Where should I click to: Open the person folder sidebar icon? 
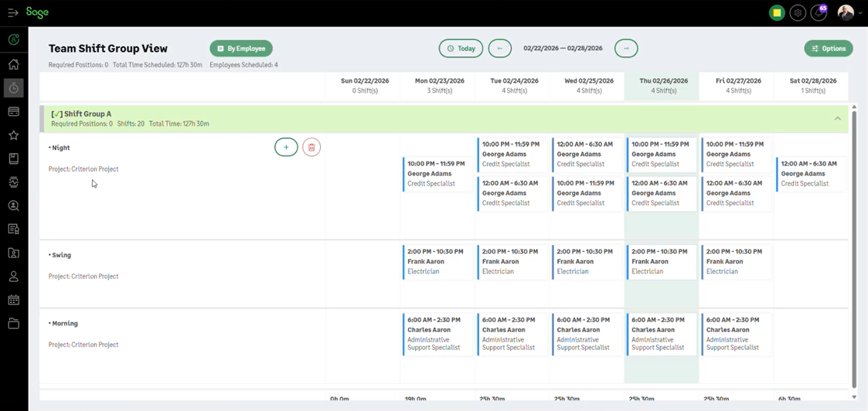(x=14, y=253)
